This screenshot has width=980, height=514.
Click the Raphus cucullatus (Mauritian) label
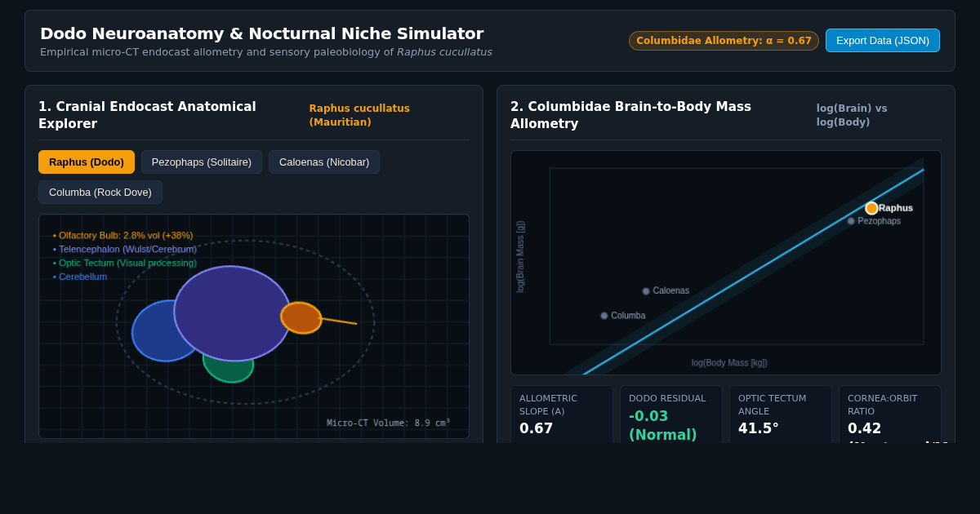(359, 115)
